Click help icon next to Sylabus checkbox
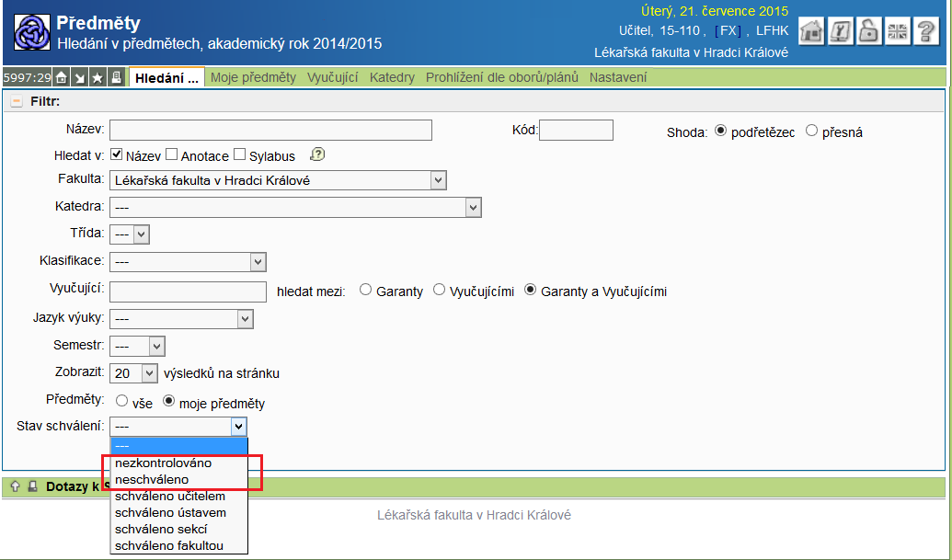 point(318,154)
